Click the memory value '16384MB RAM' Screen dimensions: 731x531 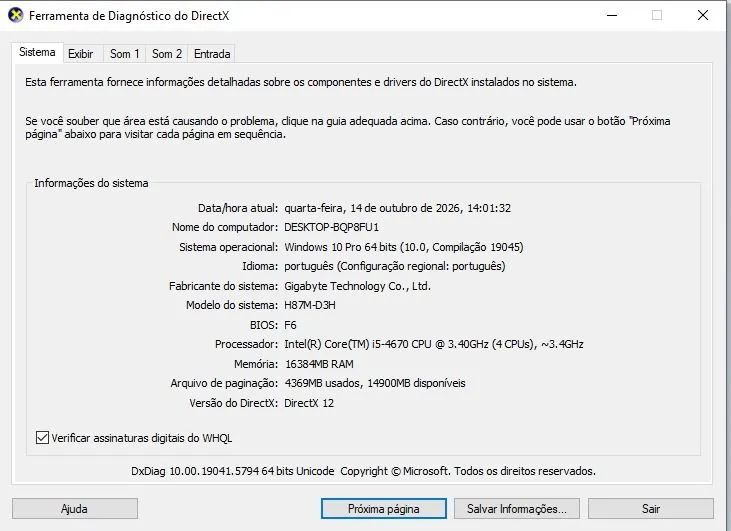pyautogui.click(x=319, y=364)
